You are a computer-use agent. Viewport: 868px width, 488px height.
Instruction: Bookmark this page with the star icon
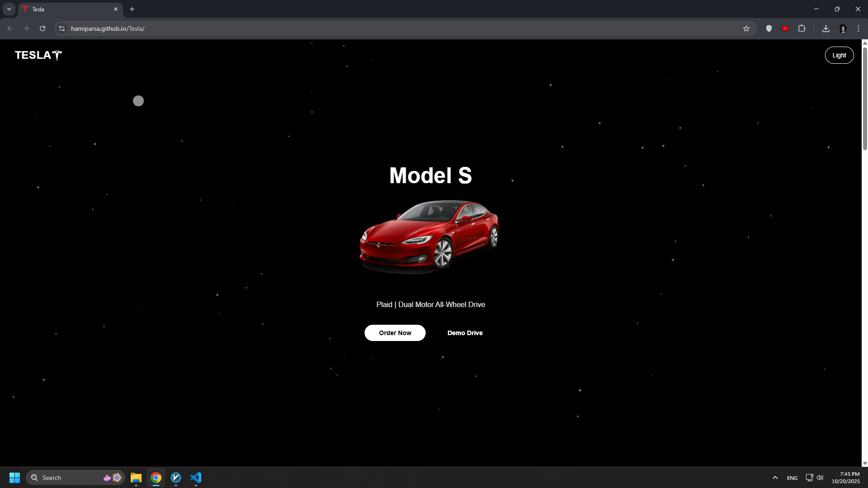[x=746, y=28]
